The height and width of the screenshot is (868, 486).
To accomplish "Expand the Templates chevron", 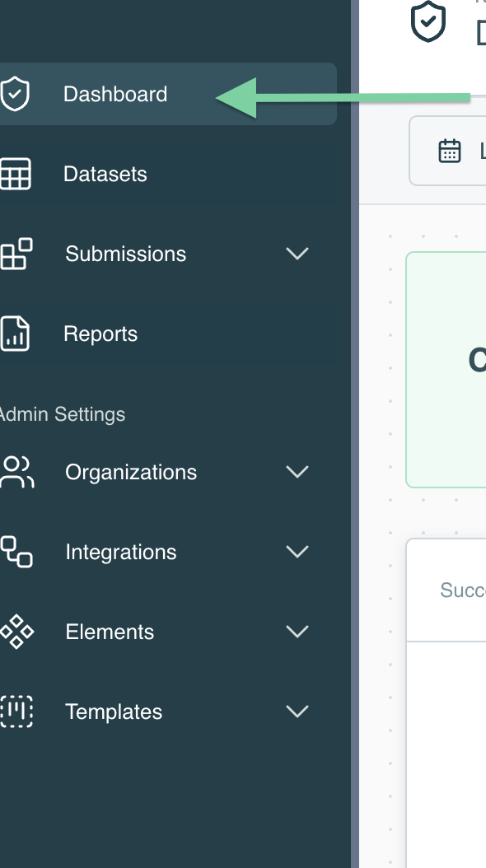I will [x=297, y=711].
